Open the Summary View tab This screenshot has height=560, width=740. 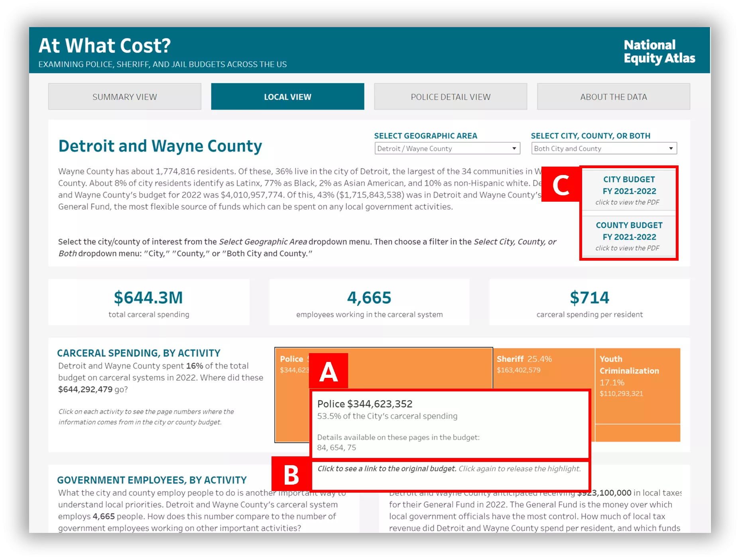pyautogui.click(x=124, y=97)
